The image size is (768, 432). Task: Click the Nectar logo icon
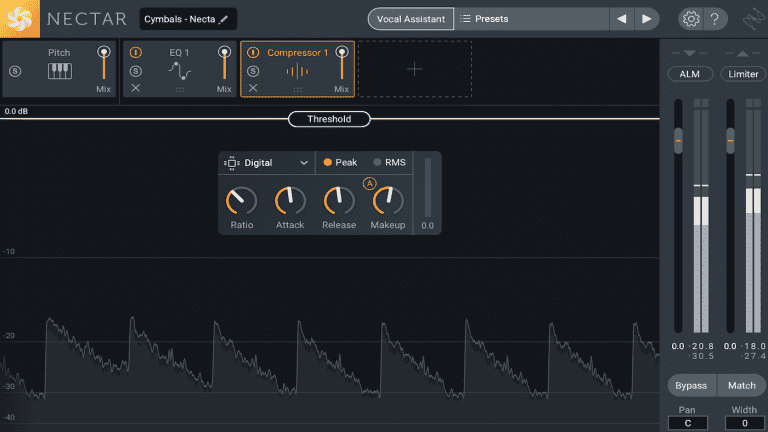(20, 19)
